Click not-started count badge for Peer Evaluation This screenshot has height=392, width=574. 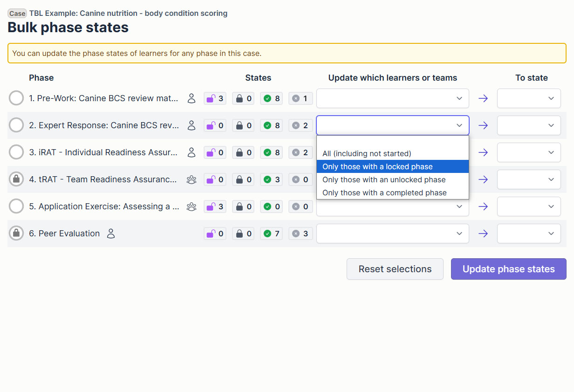300,234
